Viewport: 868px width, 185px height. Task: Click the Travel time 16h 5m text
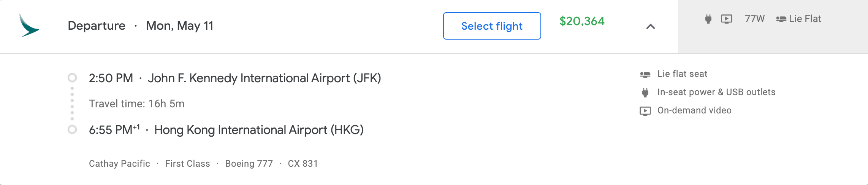136,104
